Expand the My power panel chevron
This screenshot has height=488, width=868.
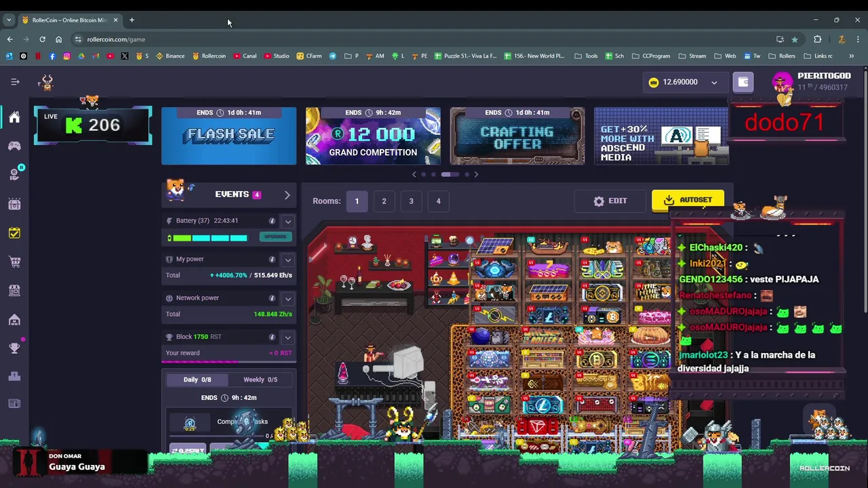(288, 260)
